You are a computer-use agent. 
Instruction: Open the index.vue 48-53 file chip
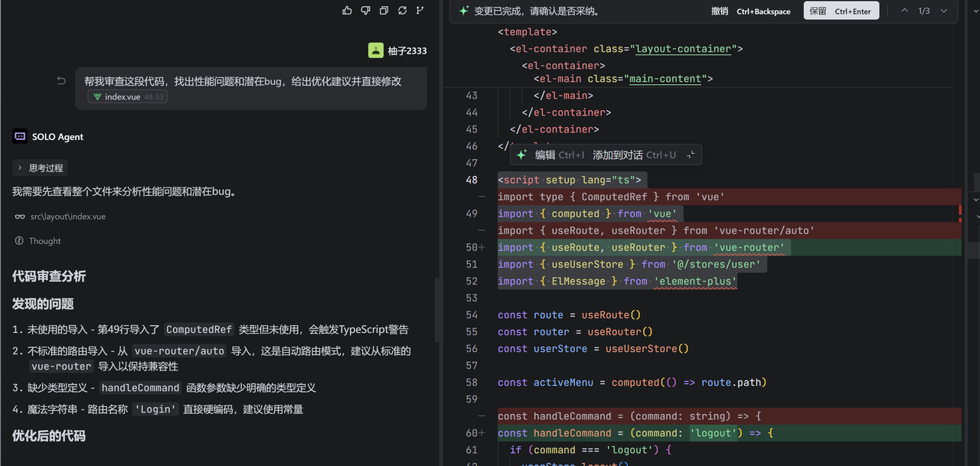[127, 97]
